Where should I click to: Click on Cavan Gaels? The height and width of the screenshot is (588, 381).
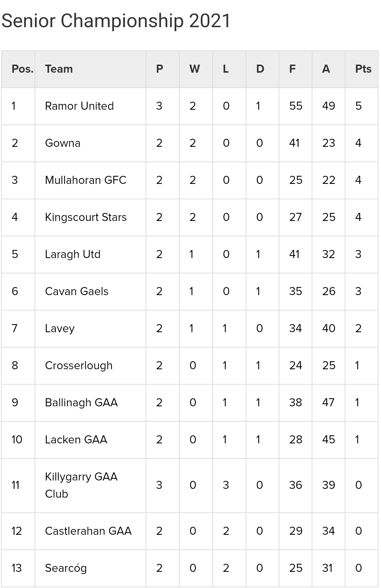77,291
